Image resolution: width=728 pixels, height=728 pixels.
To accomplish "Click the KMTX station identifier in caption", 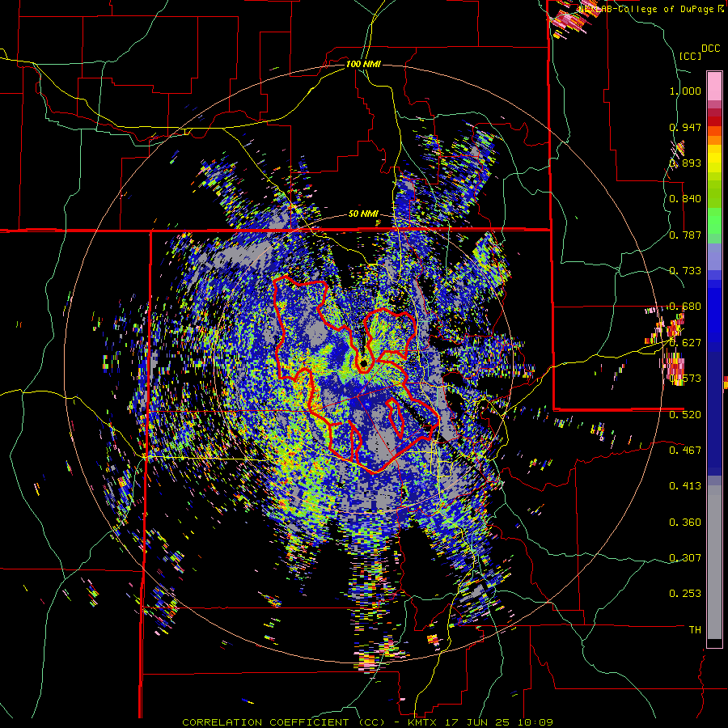I will (424, 722).
